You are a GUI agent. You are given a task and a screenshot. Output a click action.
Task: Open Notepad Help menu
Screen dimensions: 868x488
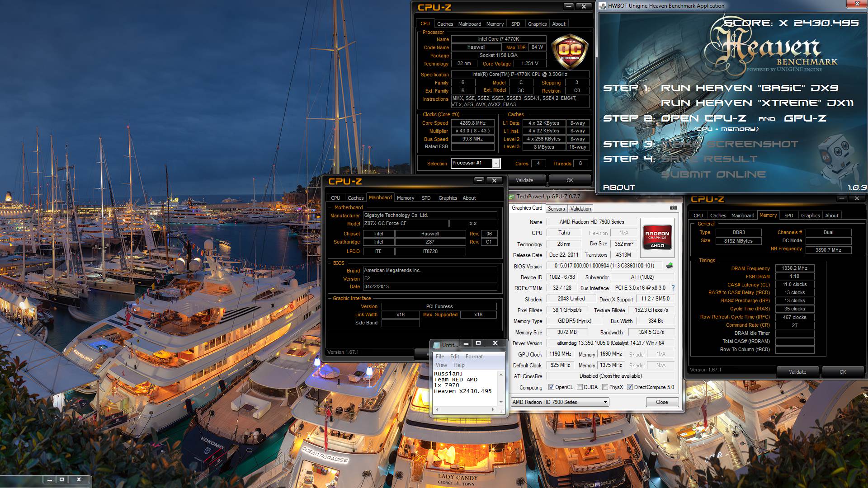459,365
